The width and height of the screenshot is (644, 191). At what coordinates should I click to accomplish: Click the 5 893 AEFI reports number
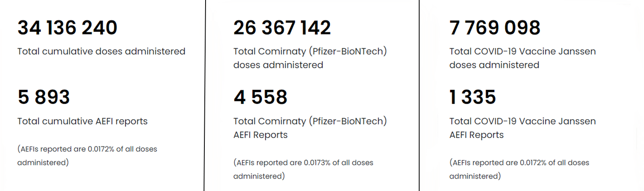click(44, 97)
